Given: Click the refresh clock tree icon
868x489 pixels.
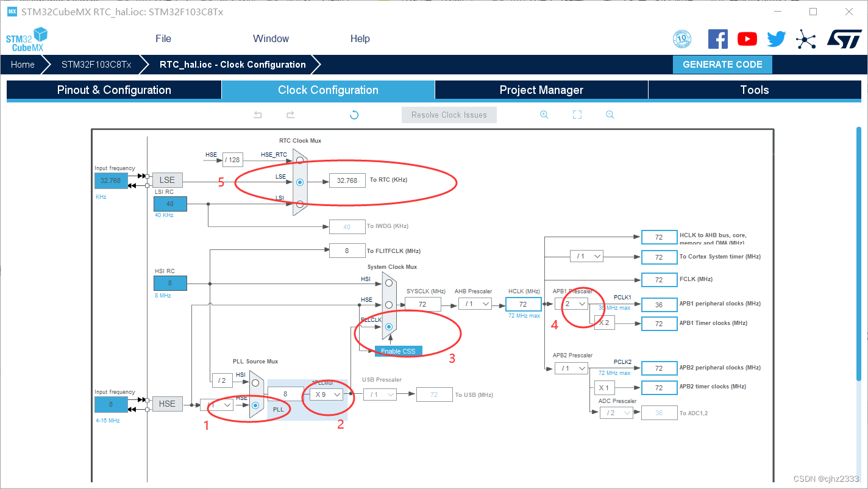Looking at the screenshot, I should (354, 115).
